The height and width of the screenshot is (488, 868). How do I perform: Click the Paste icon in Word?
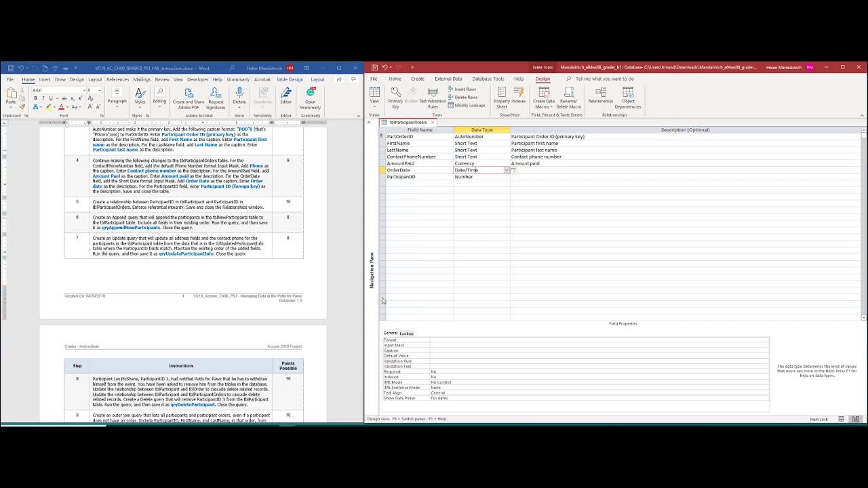pyautogui.click(x=10, y=97)
